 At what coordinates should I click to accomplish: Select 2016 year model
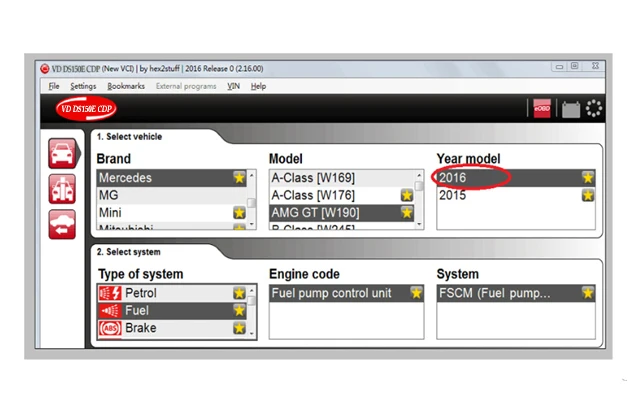(x=516, y=178)
